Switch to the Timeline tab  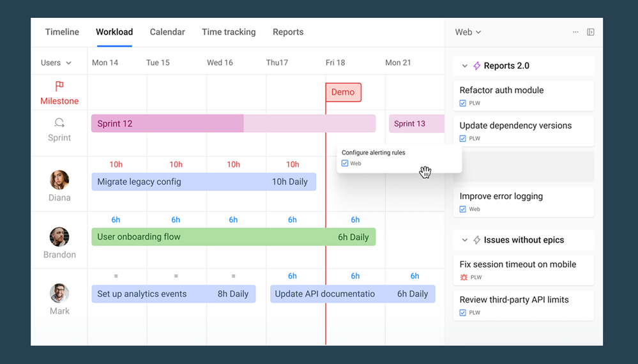click(62, 32)
